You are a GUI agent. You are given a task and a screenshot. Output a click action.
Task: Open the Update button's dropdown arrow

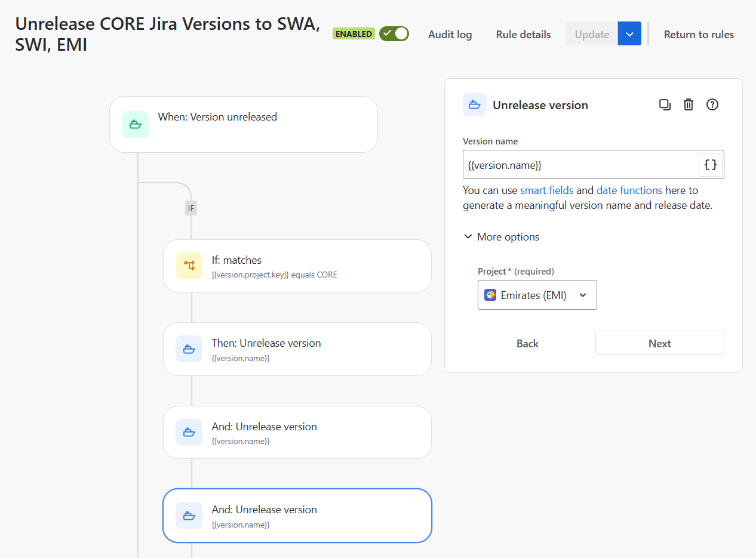tap(629, 33)
